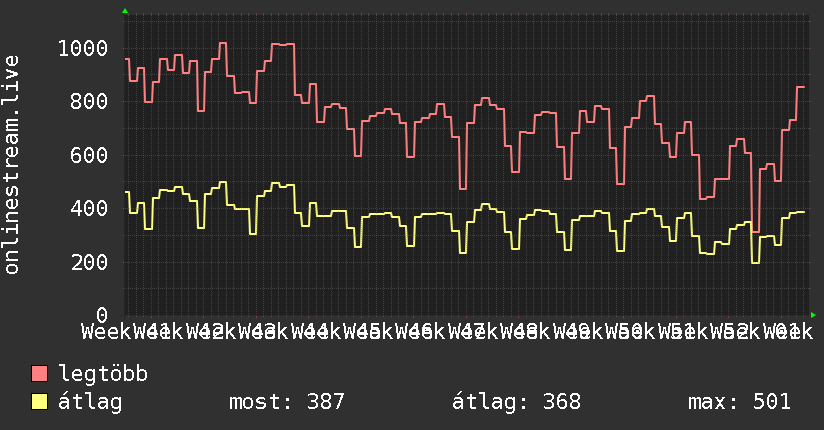The height and width of the screenshot is (430, 824).
Task: Click the 1000 y-axis label
Action: coord(83,48)
